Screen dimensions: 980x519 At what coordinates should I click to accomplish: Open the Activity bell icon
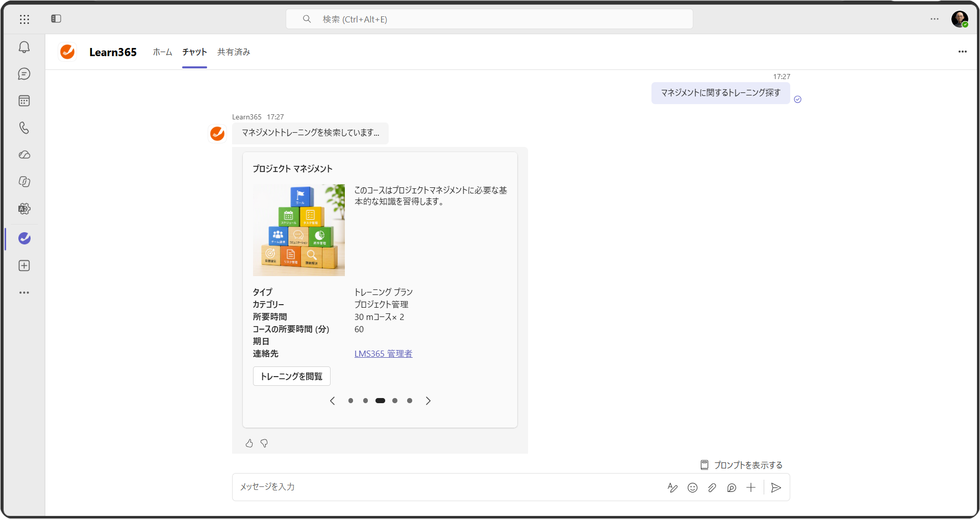(x=24, y=47)
